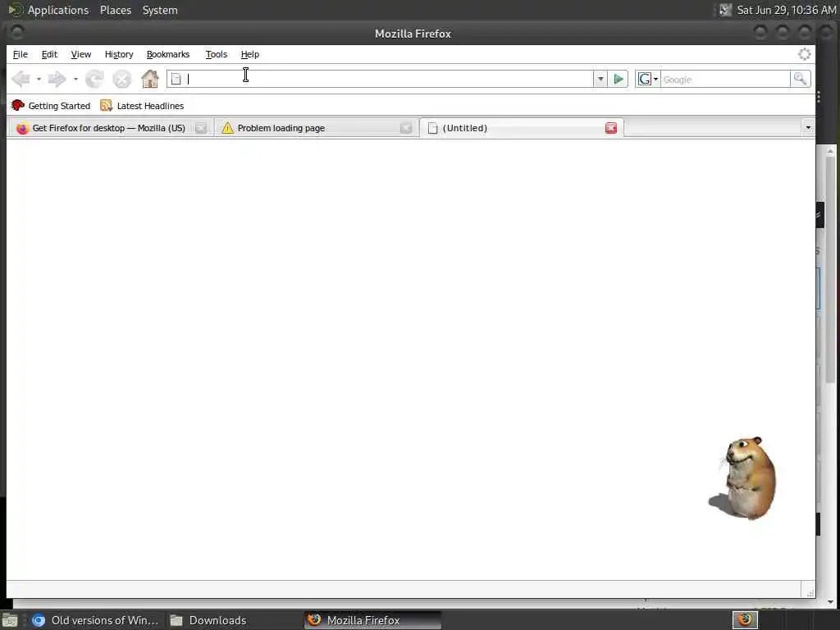Click the Google search engine icon
This screenshot has width=840, height=630.
[x=645, y=80]
